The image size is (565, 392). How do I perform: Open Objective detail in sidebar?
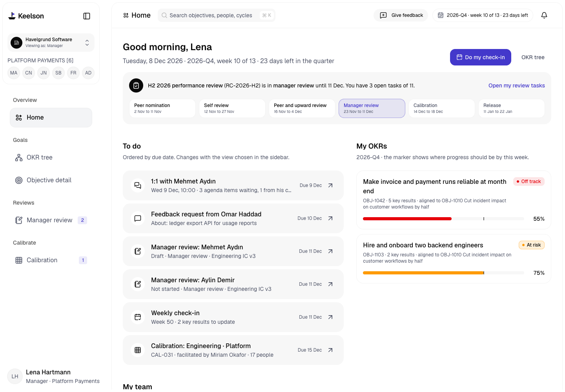(51, 180)
